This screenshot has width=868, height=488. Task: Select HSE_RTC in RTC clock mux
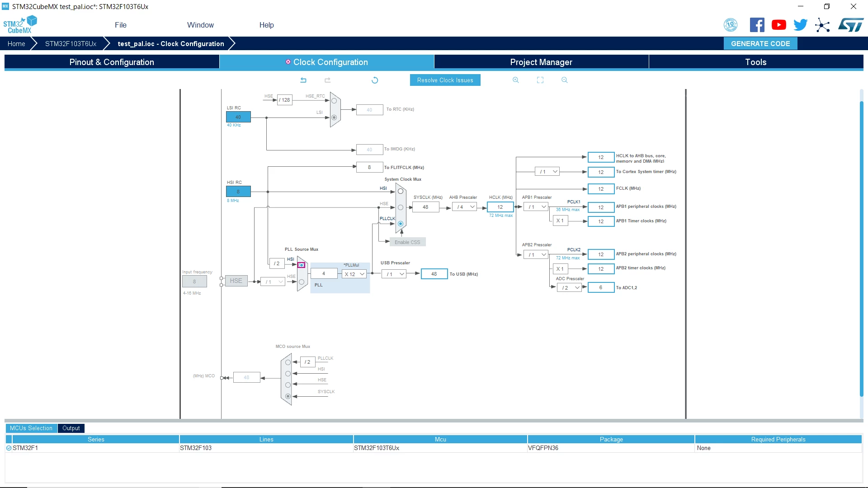tap(334, 101)
